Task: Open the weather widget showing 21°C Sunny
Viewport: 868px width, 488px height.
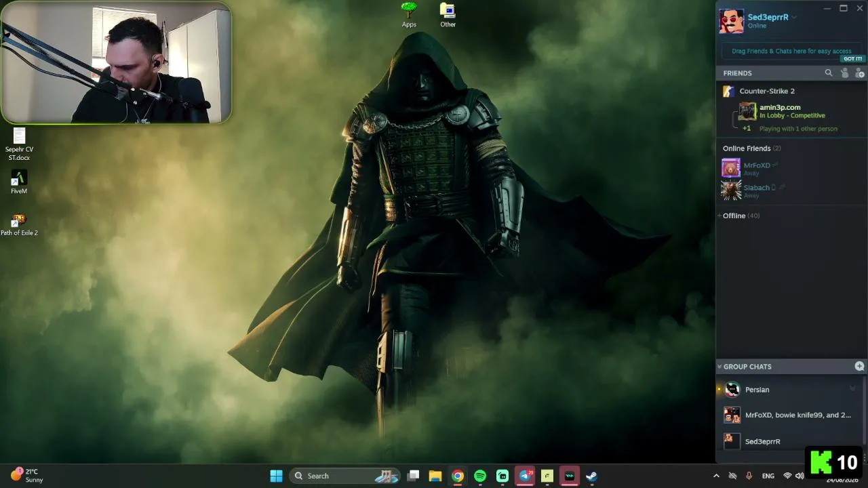Action: 26,476
